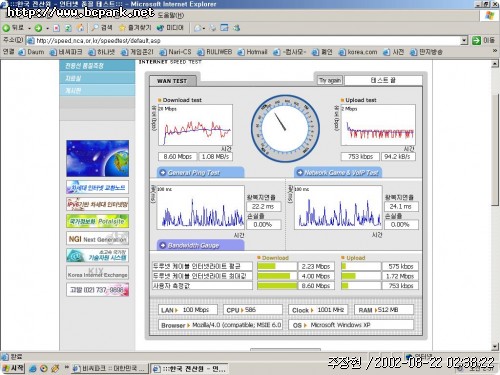The image size is (500, 375).
Task: Click the Clock 1001 MHz info field
Action: coord(318,310)
